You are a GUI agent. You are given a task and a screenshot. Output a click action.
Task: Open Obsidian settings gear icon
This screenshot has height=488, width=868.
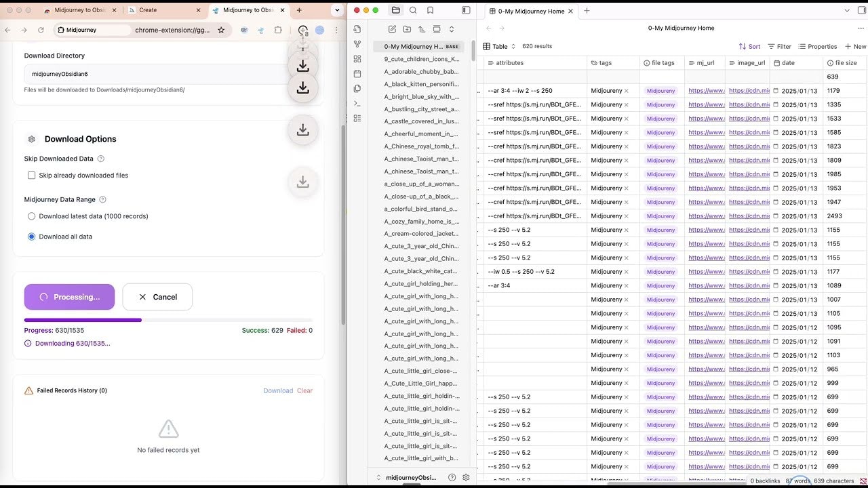coord(466,477)
